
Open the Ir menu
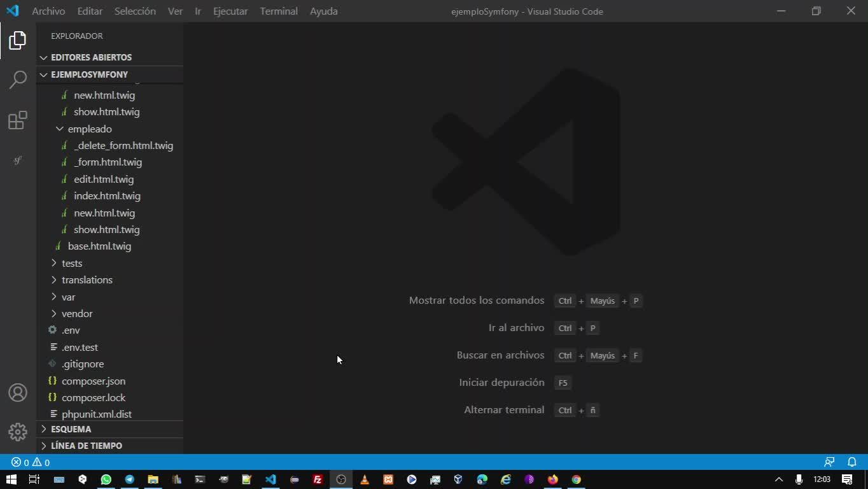point(198,11)
